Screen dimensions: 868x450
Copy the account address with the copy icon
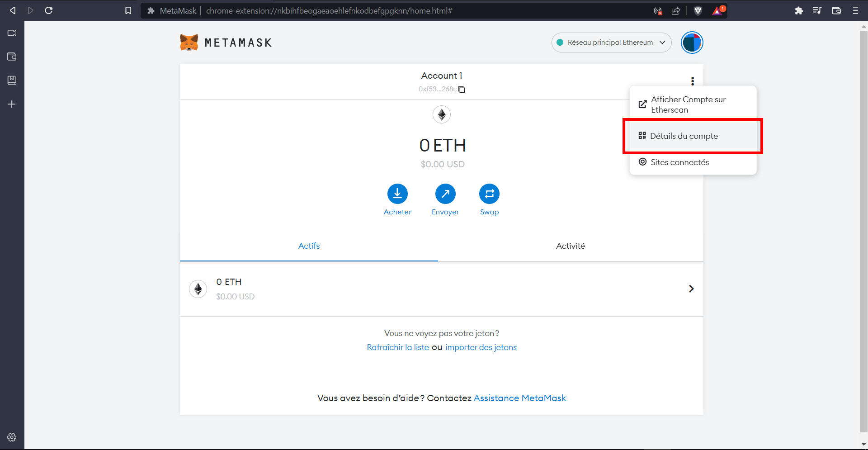[462, 90]
